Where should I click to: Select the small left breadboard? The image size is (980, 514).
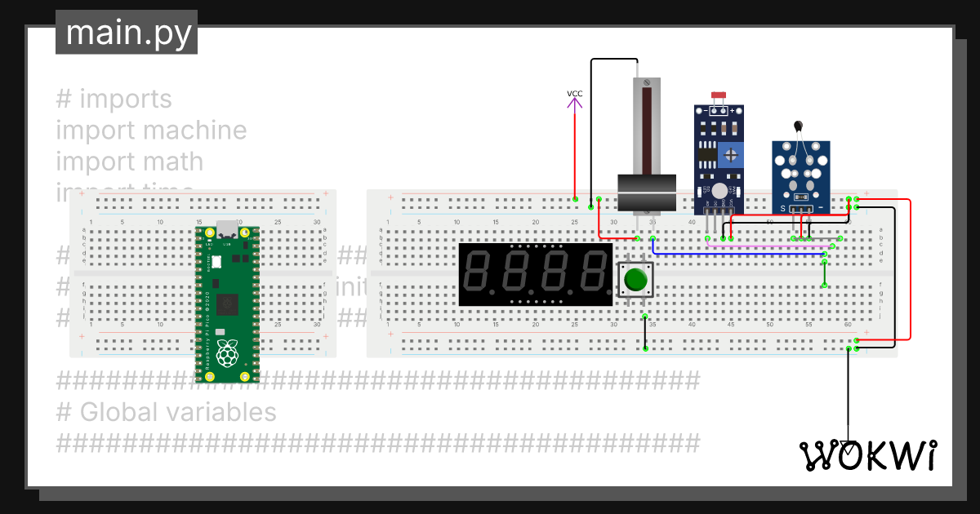203,273
